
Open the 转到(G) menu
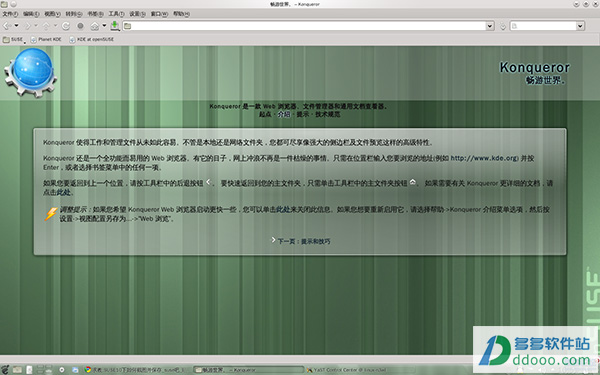point(73,14)
